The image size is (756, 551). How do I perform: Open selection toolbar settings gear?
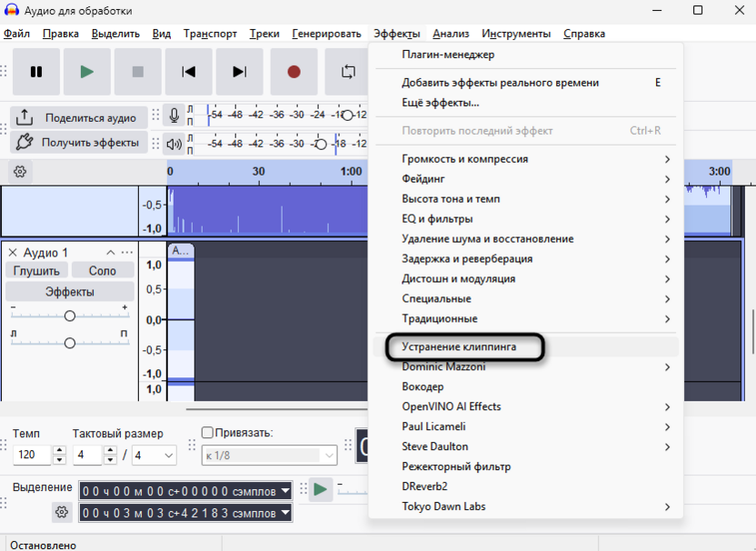coord(62,512)
